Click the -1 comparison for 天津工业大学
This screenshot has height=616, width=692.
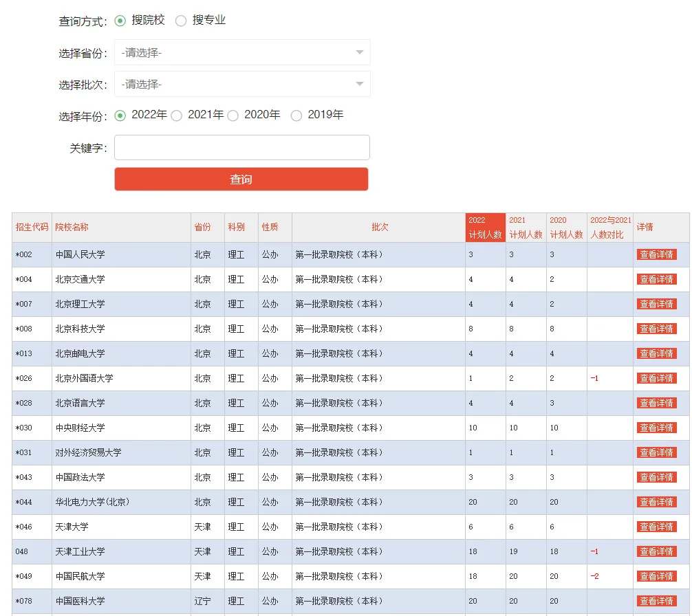click(594, 551)
